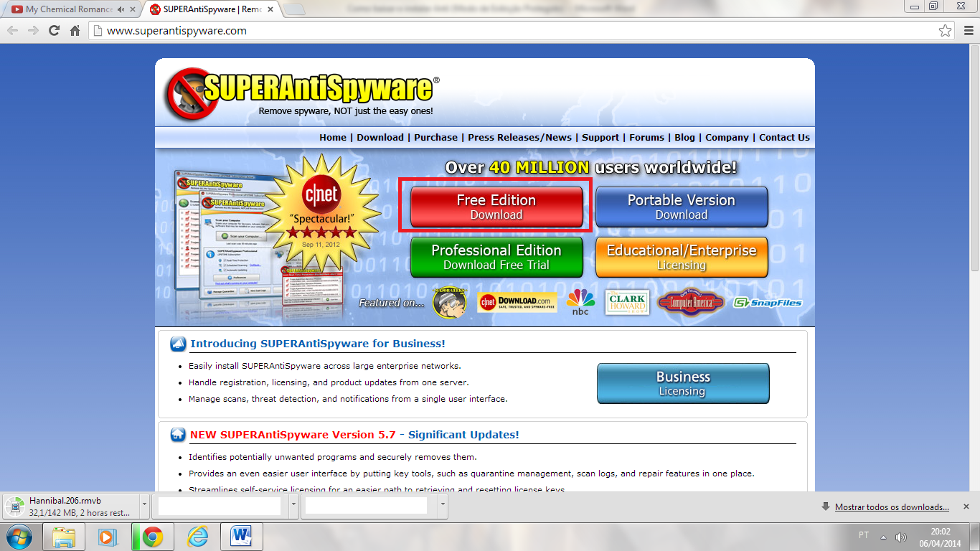The height and width of the screenshot is (551, 980).
Task: Select the SUPERAntiSpyware tab
Action: click(x=208, y=9)
